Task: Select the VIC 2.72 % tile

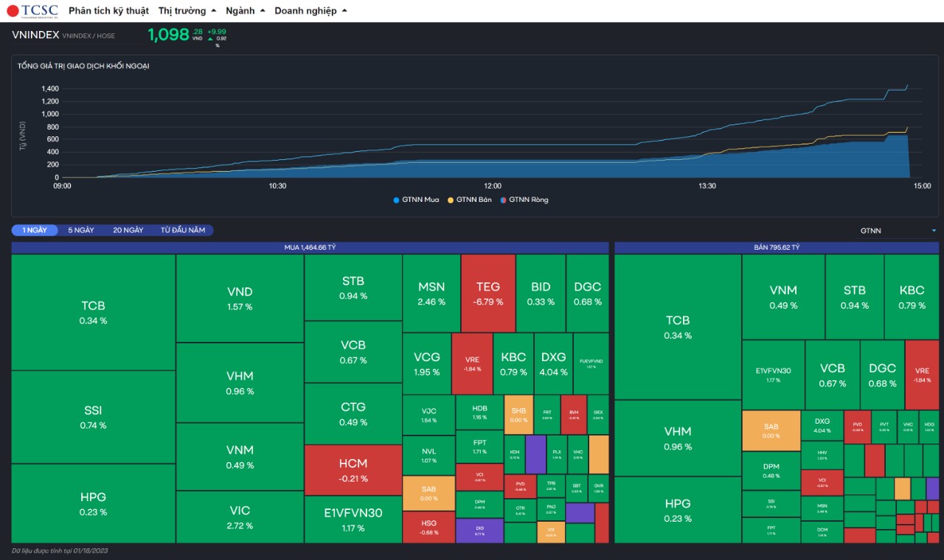Action: click(x=240, y=517)
